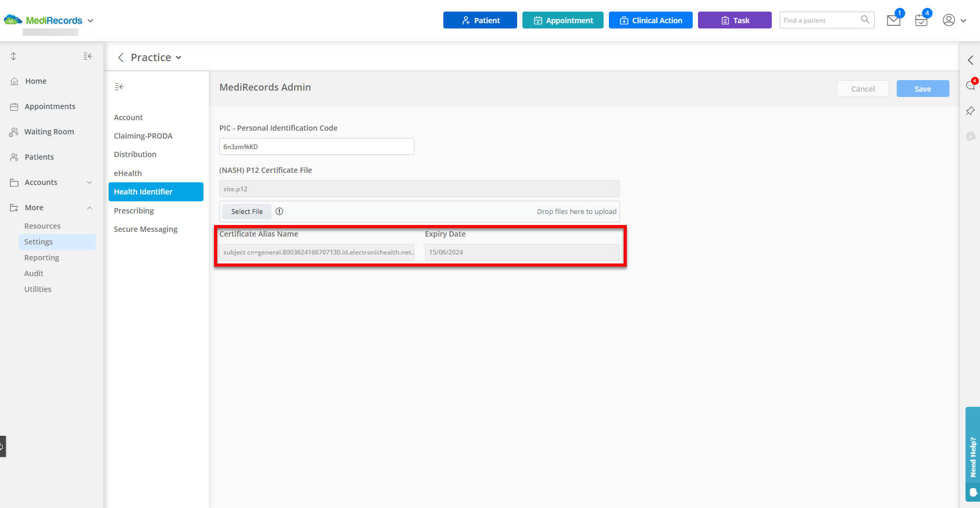The image size is (980, 508).
Task: Select the Prescribing settings tab
Action: pyautogui.click(x=134, y=211)
